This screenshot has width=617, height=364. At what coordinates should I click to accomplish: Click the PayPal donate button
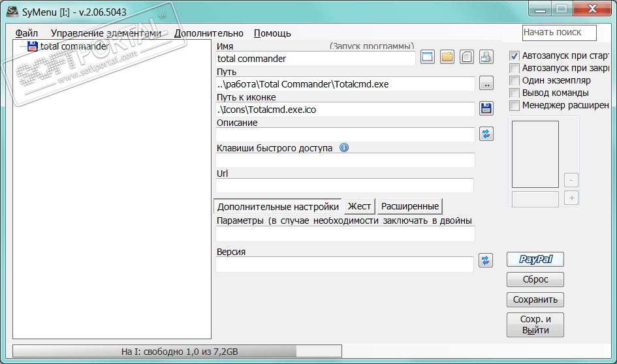[535, 260]
